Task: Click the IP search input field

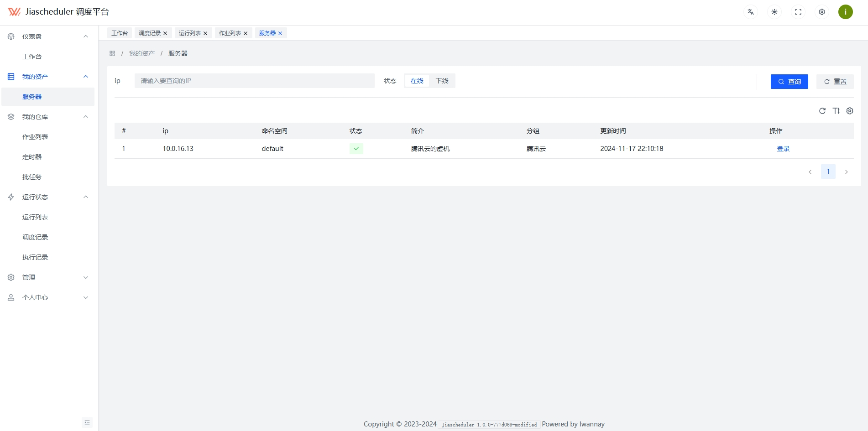Action: (254, 81)
